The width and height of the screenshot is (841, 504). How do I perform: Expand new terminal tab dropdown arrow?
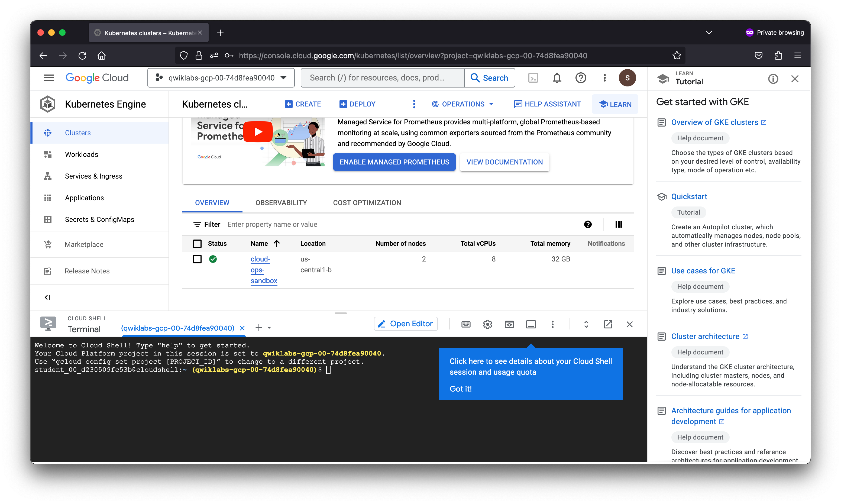point(269,328)
